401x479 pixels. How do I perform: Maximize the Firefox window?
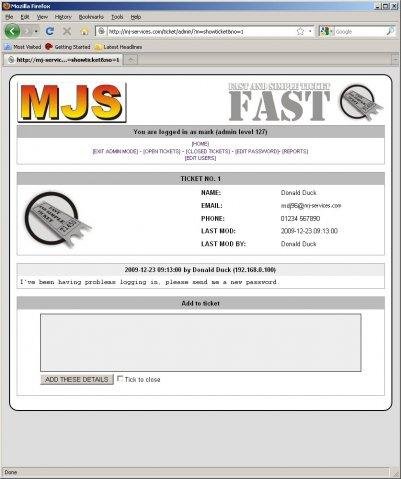pos(386,6)
